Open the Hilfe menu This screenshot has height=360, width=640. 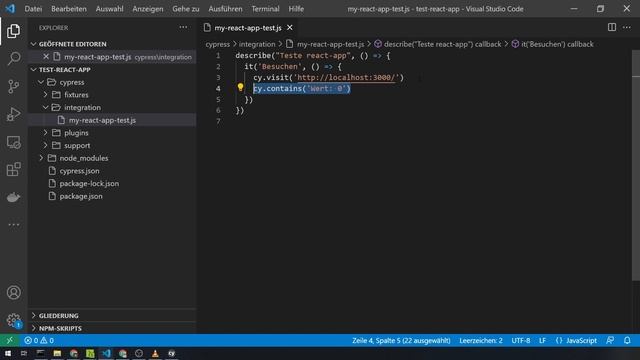296,9
